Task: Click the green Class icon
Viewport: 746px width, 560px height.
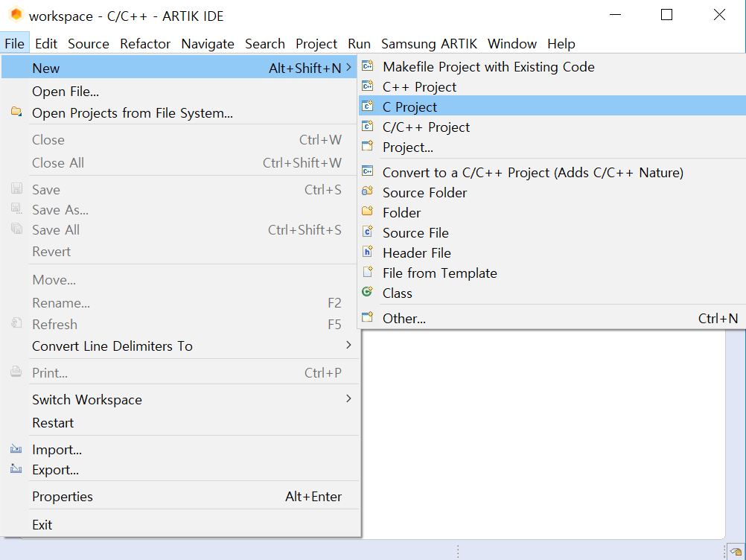Action: coord(367,292)
